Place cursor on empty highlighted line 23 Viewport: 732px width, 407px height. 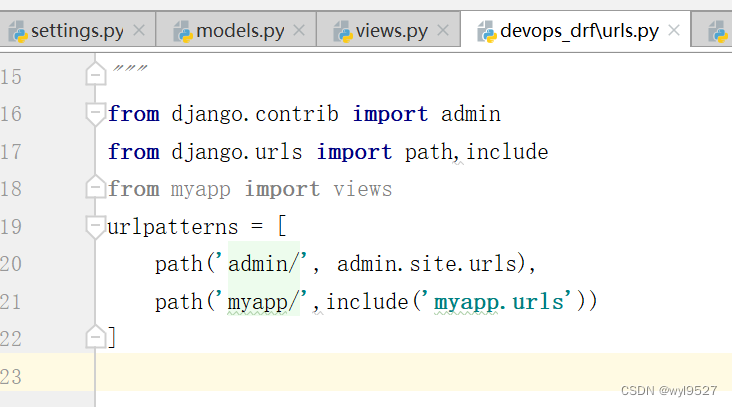pos(414,372)
